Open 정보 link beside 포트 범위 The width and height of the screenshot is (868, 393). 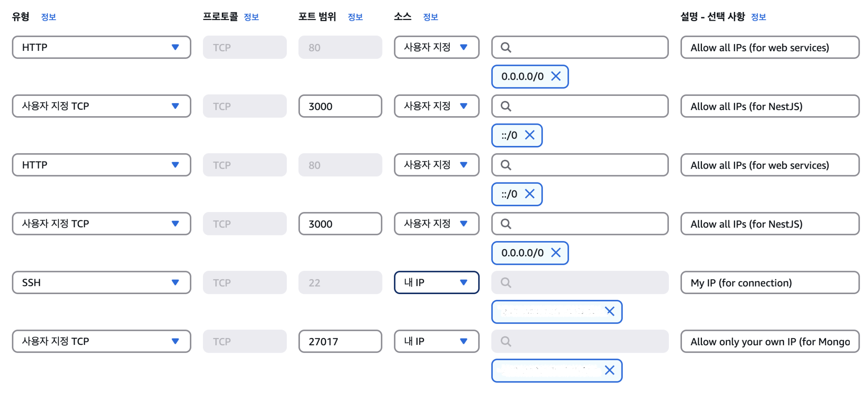coord(355,17)
